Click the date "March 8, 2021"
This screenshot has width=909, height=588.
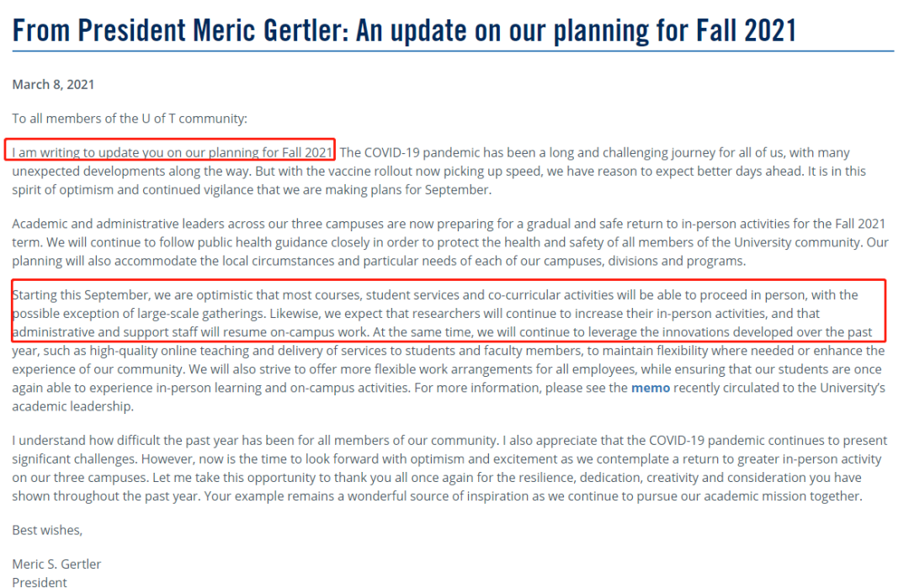53,85
